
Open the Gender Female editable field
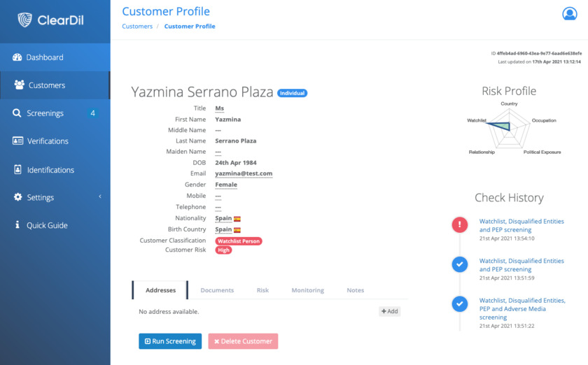[x=226, y=185]
